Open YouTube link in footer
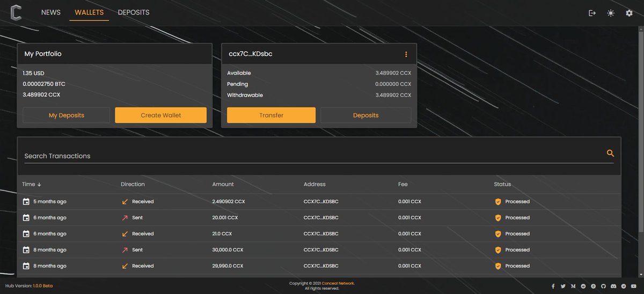Image resolution: width=644 pixels, height=294 pixels. click(x=633, y=286)
